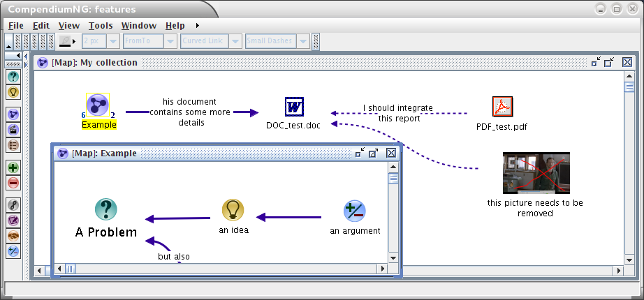Click the small blue right-pointing split arrow

click(26, 64)
